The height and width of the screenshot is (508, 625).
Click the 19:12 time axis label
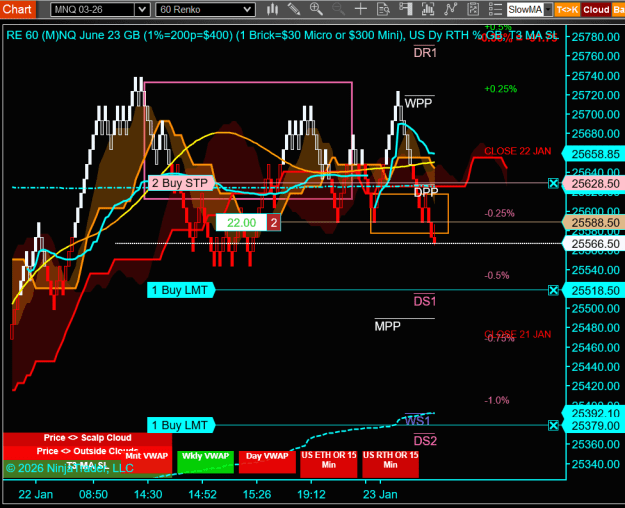(x=311, y=494)
